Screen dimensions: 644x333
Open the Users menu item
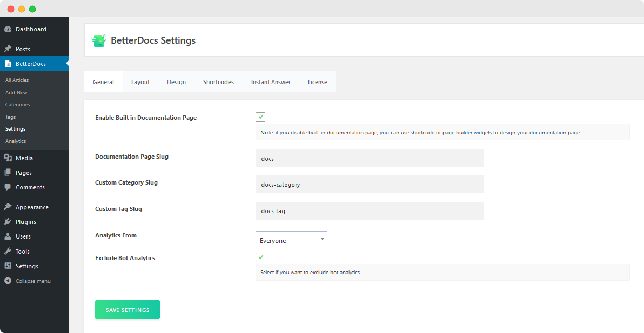pyautogui.click(x=35, y=236)
